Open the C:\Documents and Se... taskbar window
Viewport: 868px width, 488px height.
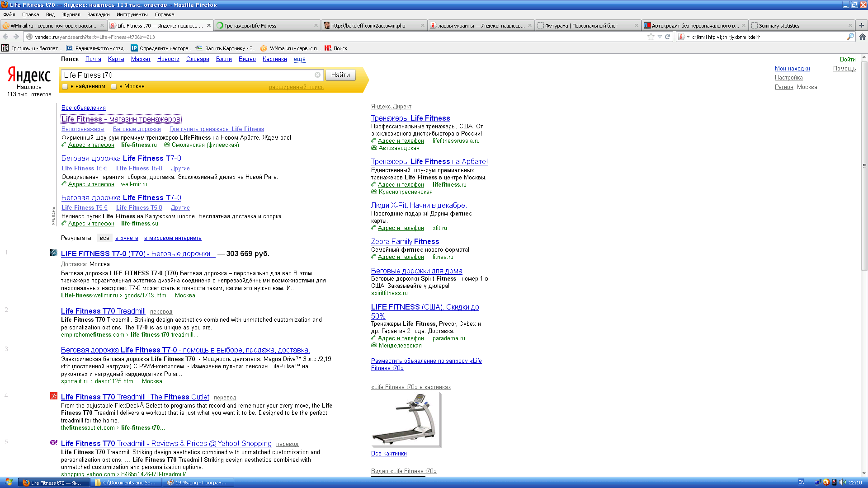[x=125, y=483]
